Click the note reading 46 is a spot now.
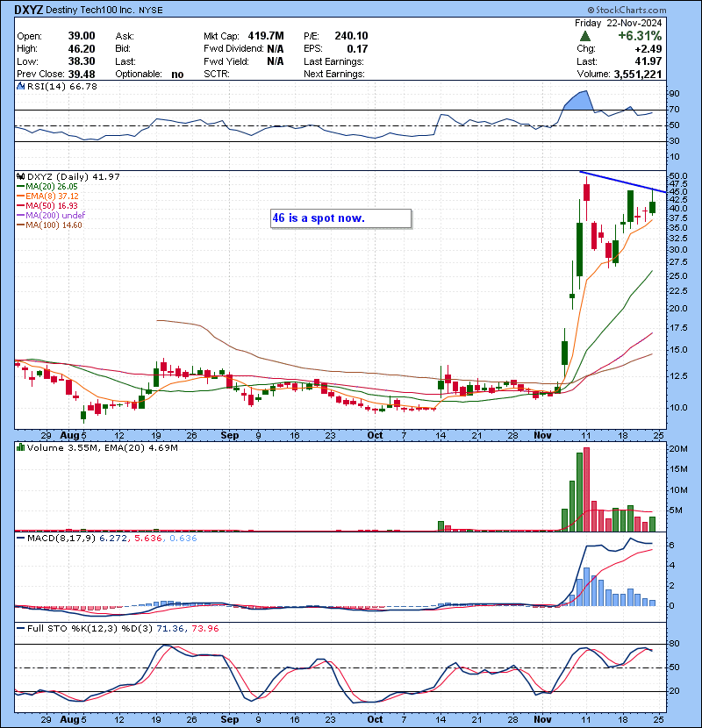 (341, 218)
